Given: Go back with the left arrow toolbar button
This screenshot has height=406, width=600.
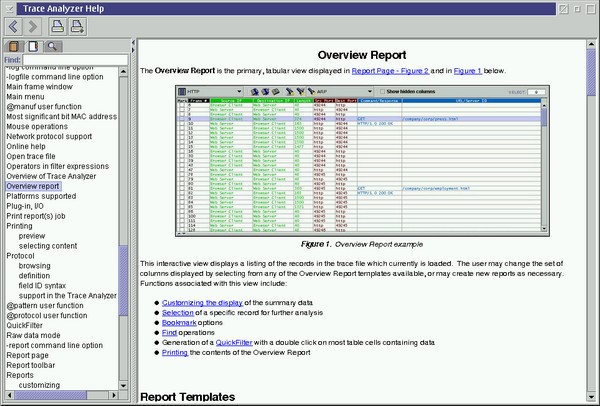Looking at the screenshot, I should (14, 26).
